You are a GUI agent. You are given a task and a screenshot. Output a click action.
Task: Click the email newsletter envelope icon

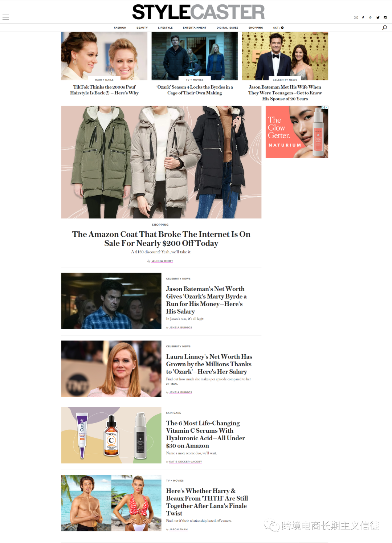click(356, 17)
